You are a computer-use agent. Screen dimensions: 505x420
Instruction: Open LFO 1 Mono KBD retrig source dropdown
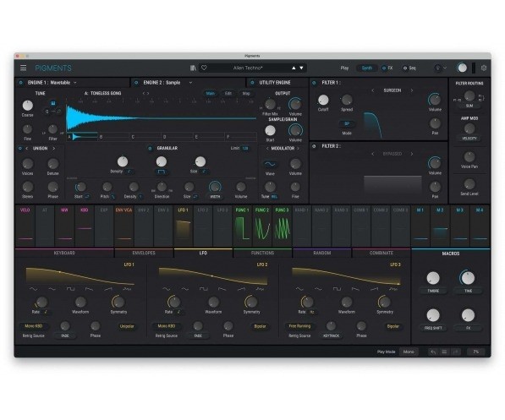click(33, 326)
